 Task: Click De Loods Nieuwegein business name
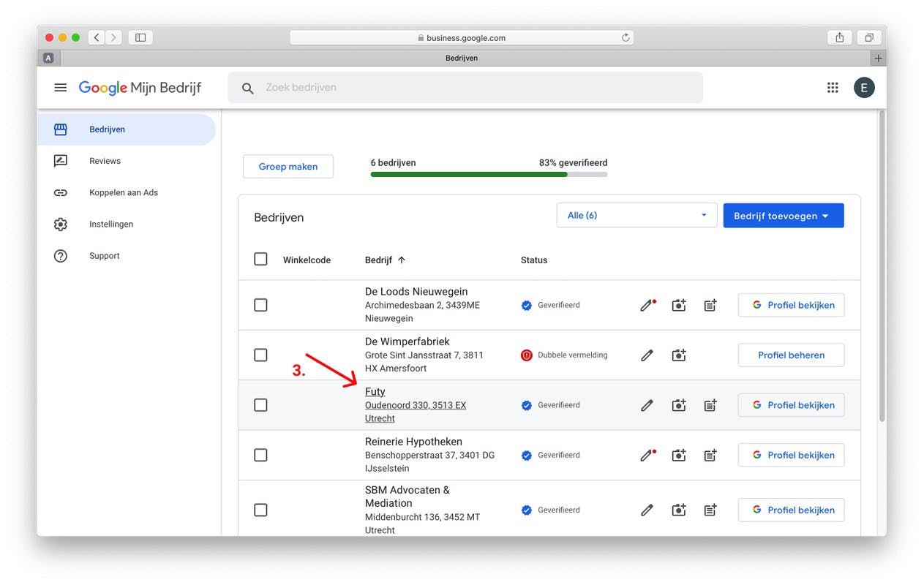tap(416, 292)
